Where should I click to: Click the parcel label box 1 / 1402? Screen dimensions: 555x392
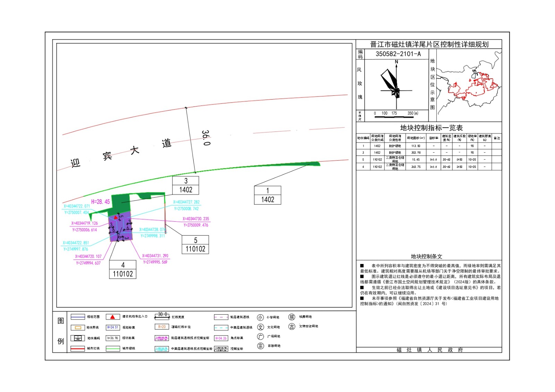pyautogui.click(x=267, y=195)
